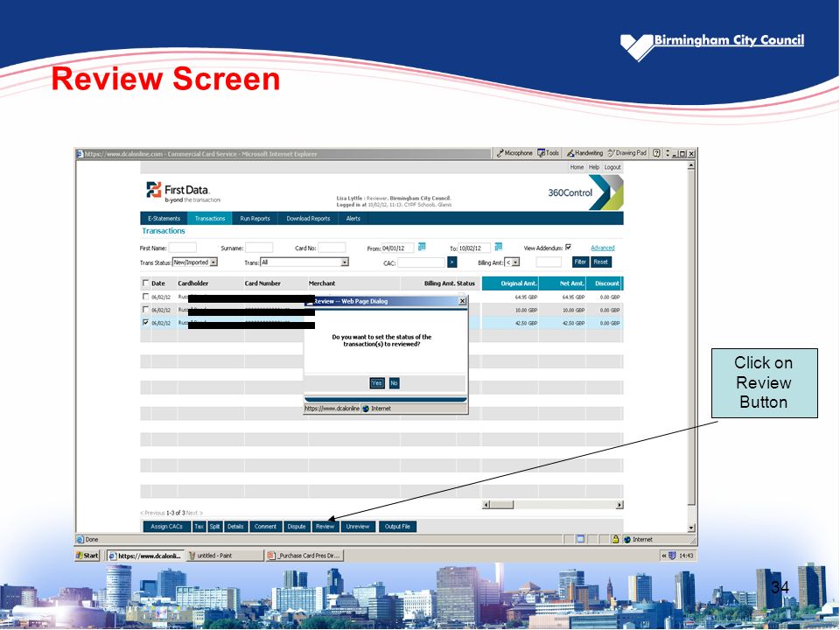Click the vertical scrollbar down arrow
The height and width of the screenshot is (630, 840).
coord(691,528)
